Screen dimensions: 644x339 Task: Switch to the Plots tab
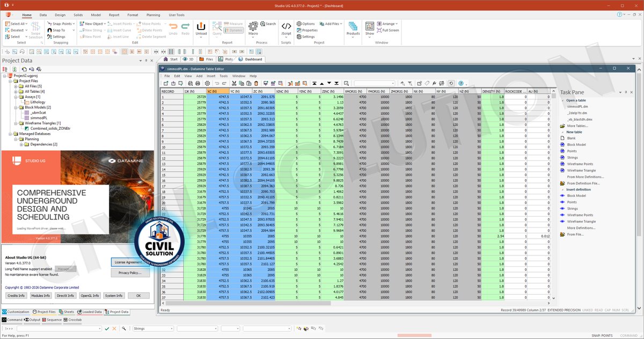226,59
